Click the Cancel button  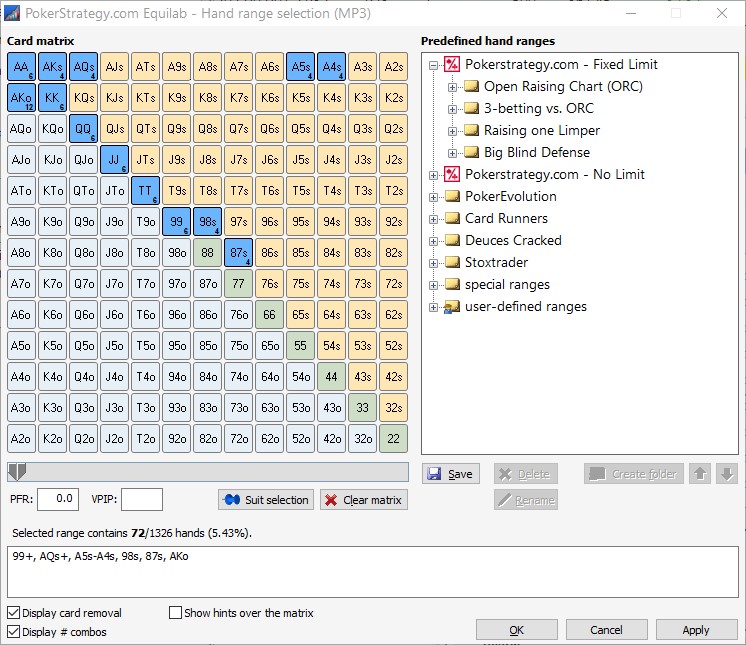(607, 630)
